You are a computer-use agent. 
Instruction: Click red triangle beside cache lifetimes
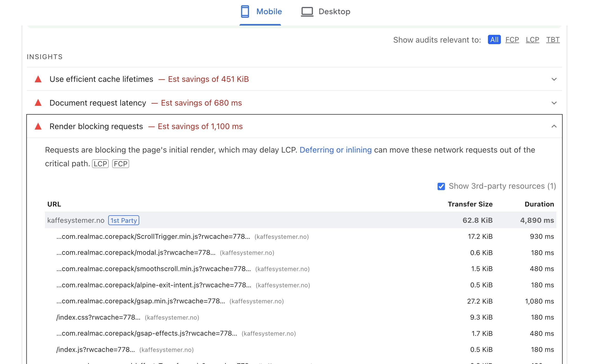point(38,79)
